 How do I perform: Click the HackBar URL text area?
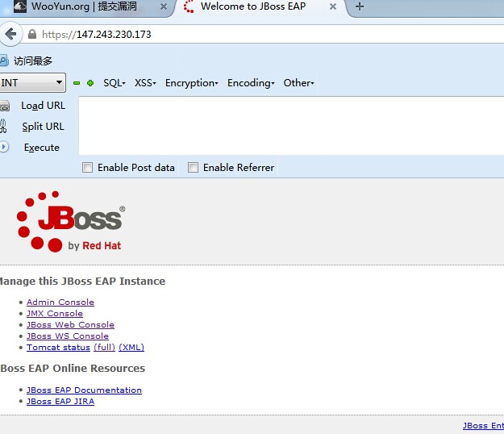(x=291, y=125)
